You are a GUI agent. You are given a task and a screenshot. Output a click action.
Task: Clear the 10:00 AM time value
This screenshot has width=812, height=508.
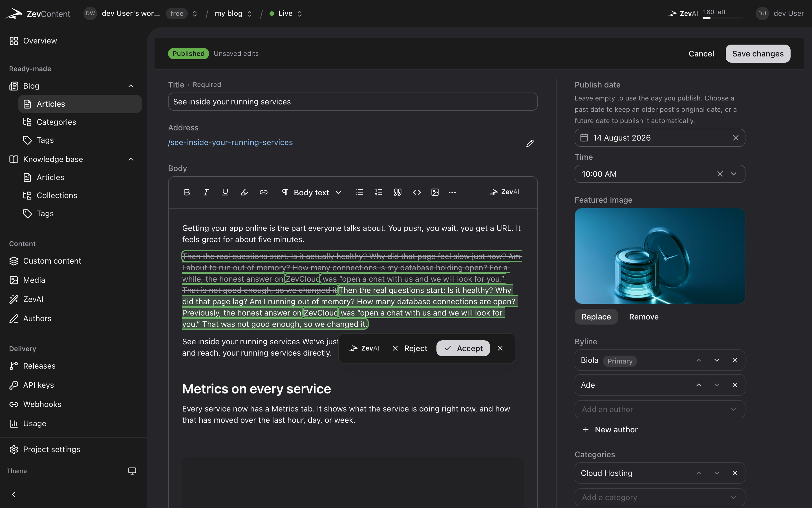pos(720,174)
